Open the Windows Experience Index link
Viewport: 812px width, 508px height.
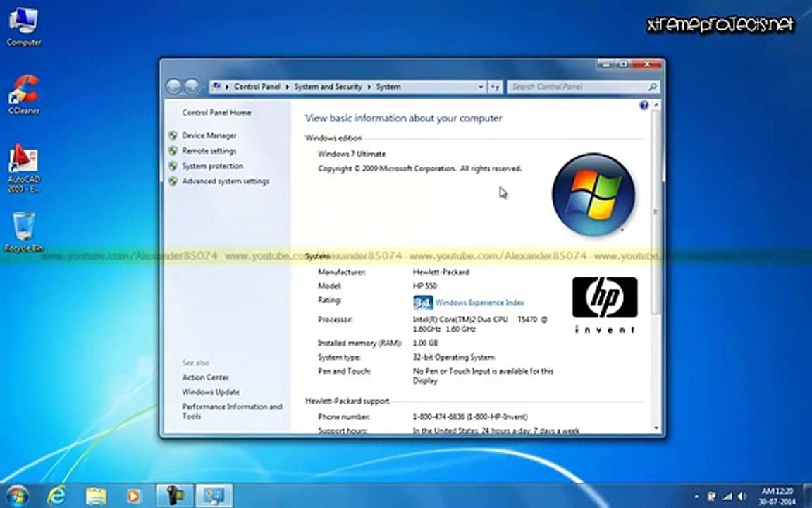tap(479, 302)
